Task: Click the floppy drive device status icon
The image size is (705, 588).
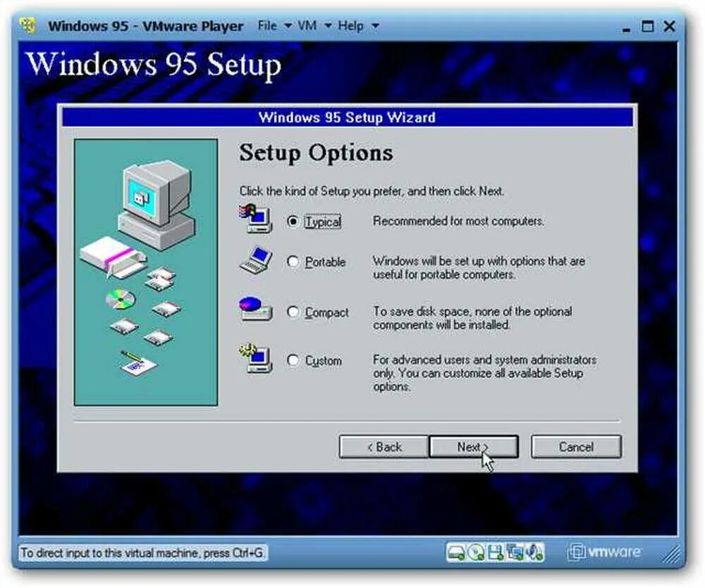Action: point(495,553)
